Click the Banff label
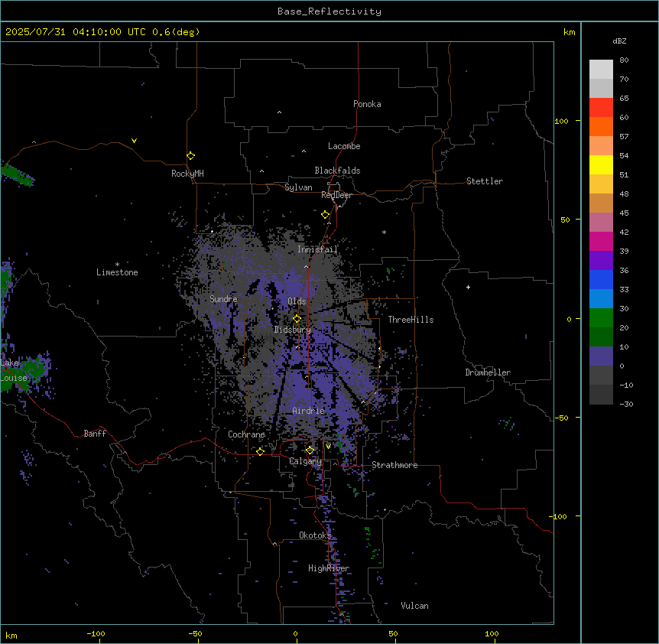 pos(95,434)
